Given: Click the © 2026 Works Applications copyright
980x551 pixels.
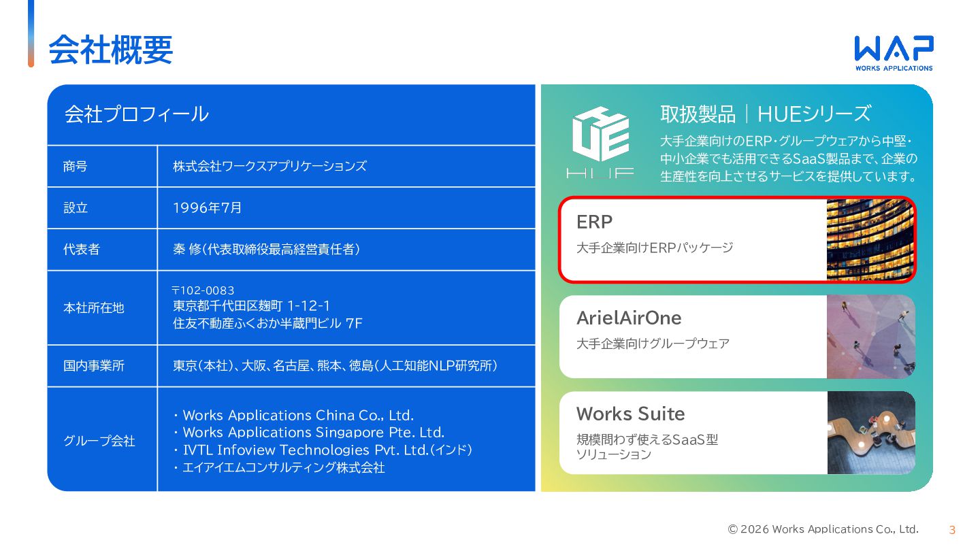Looking at the screenshot, I should pyautogui.click(x=823, y=529).
